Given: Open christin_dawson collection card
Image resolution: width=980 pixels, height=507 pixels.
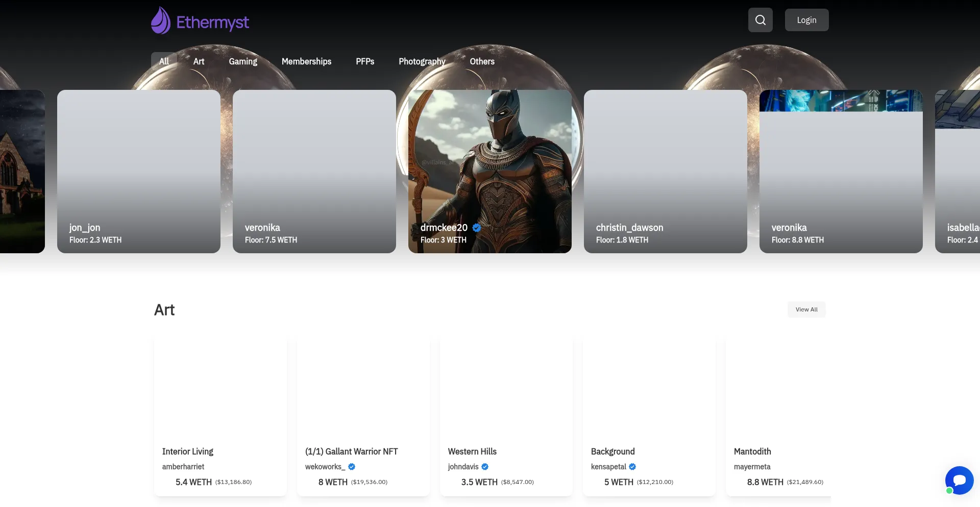Looking at the screenshot, I should click(666, 172).
